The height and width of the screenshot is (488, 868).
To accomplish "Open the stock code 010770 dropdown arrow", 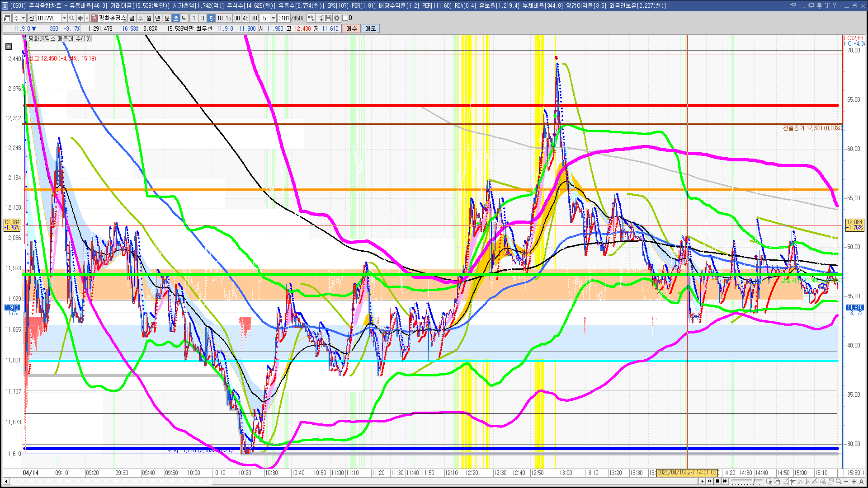I will [x=64, y=18].
